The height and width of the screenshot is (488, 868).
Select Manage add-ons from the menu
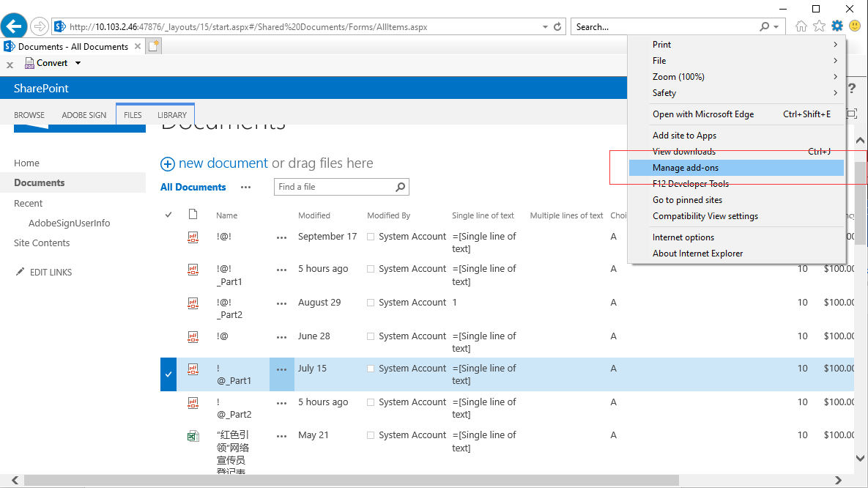click(x=686, y=168)
